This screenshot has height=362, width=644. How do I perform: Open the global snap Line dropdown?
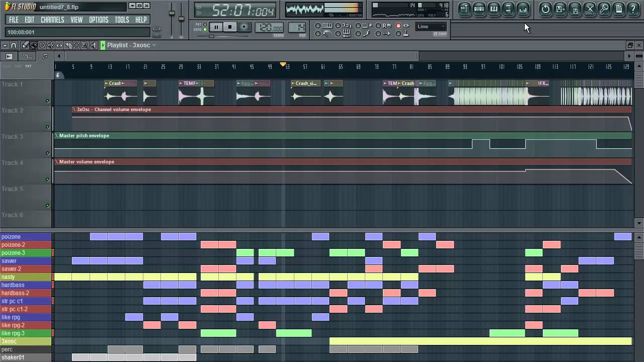431,27
